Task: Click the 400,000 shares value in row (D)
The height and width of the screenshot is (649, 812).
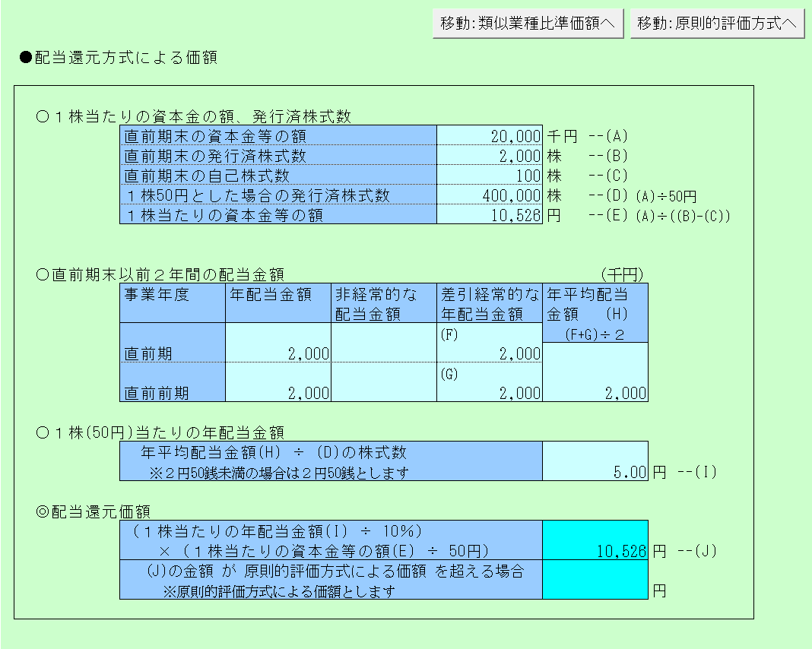Action: click(x=490, y=195)
